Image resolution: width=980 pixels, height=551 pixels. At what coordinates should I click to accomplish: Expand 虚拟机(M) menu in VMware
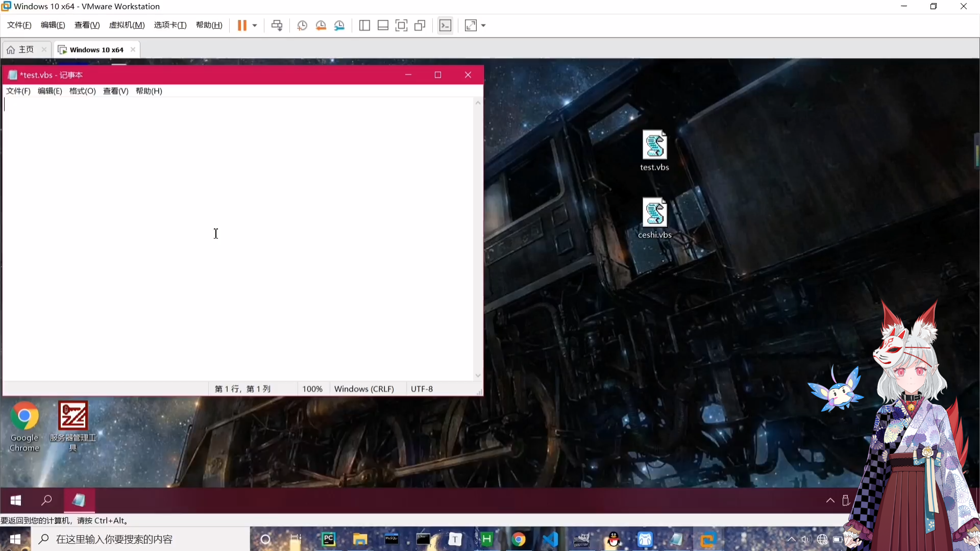click(x=127, y=25)
